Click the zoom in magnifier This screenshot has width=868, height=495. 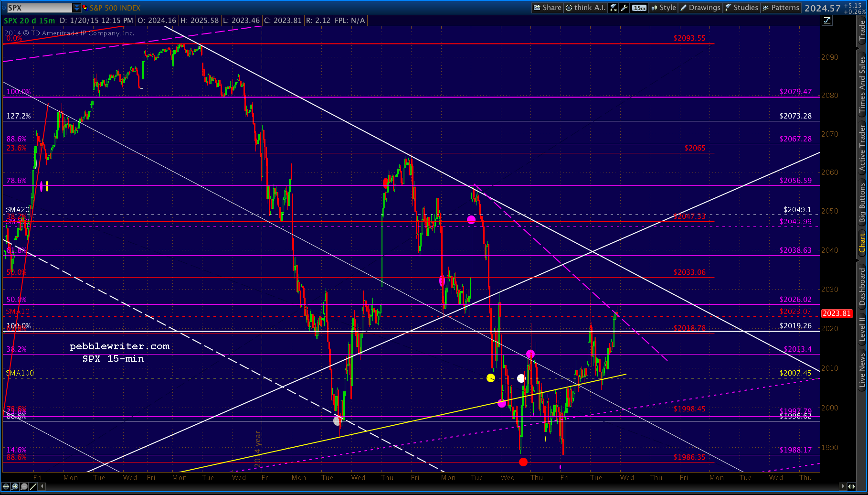pos(15,486)
